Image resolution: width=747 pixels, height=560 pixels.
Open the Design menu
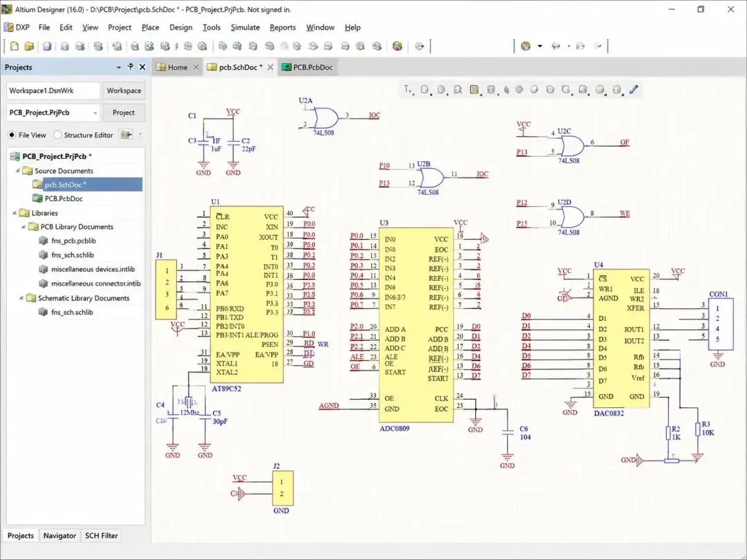coord(181,27)
